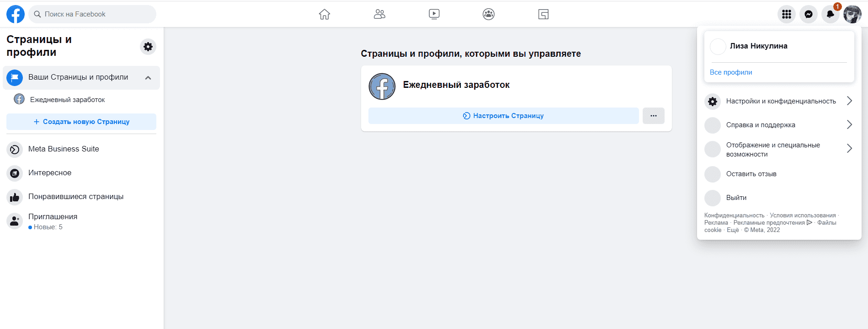The width and height of the screenshot is (868, 329).
Task: Open Messenger chat icon
Action: (808, 14)
